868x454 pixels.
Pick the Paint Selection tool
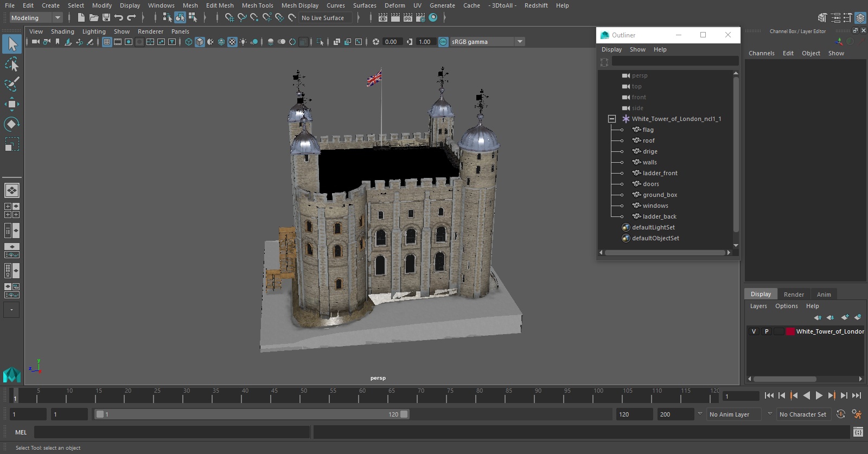point(11,84)
